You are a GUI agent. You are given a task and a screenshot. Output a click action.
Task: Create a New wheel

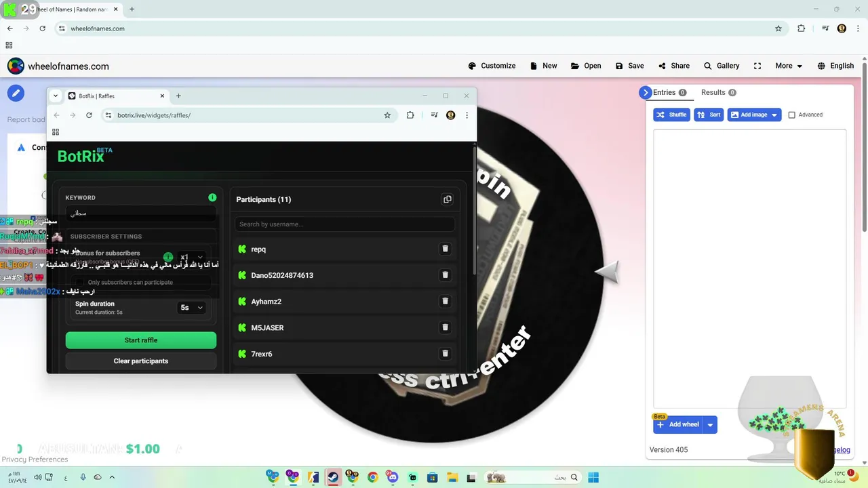coord(543,66)
